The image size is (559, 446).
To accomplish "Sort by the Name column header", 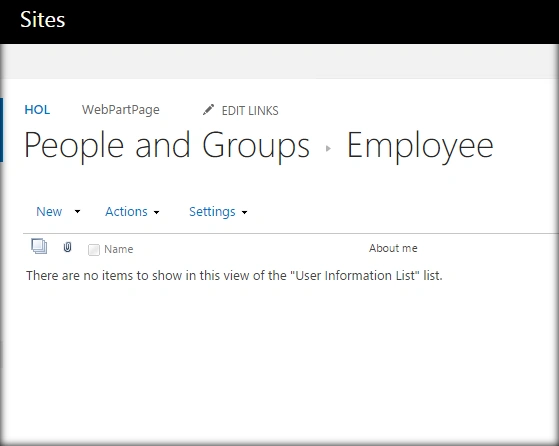I will 119,249.
